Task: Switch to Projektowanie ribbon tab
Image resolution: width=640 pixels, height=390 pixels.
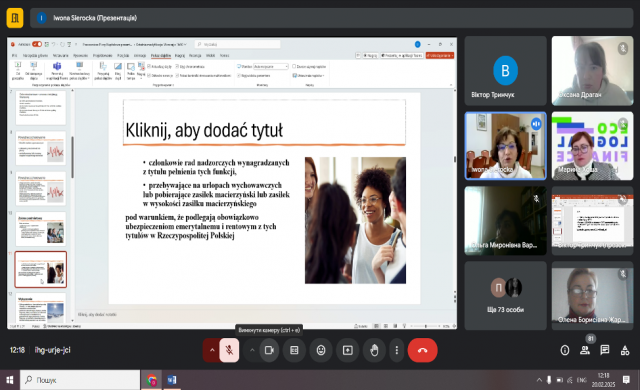Action: click(x=102, y=55)
